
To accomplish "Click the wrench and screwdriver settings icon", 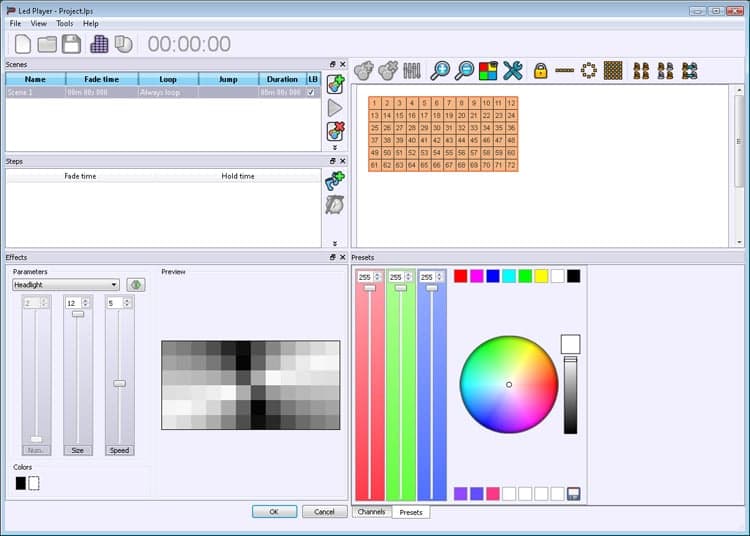I will [513, 70].
